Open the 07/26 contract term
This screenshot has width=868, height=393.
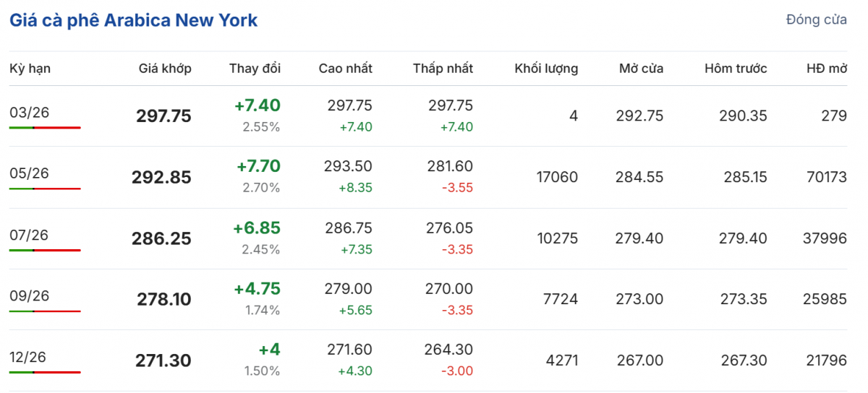(30, 235)
